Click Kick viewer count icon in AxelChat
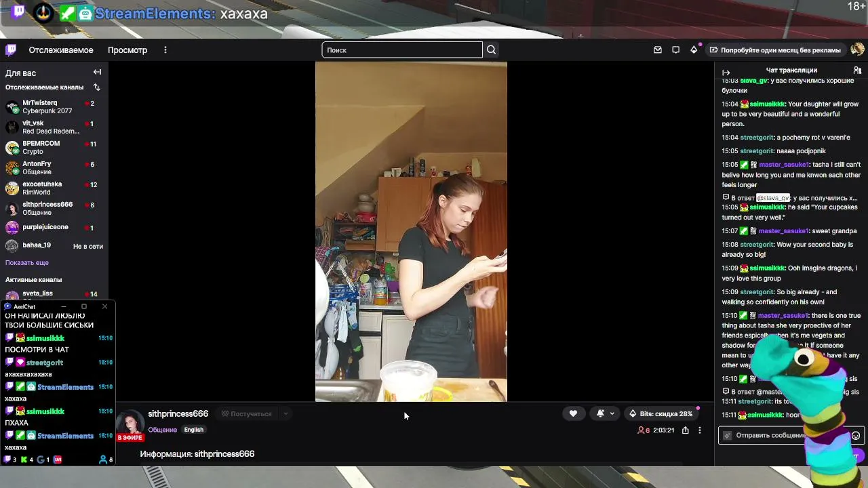The image size is (868, 488). 24,460
